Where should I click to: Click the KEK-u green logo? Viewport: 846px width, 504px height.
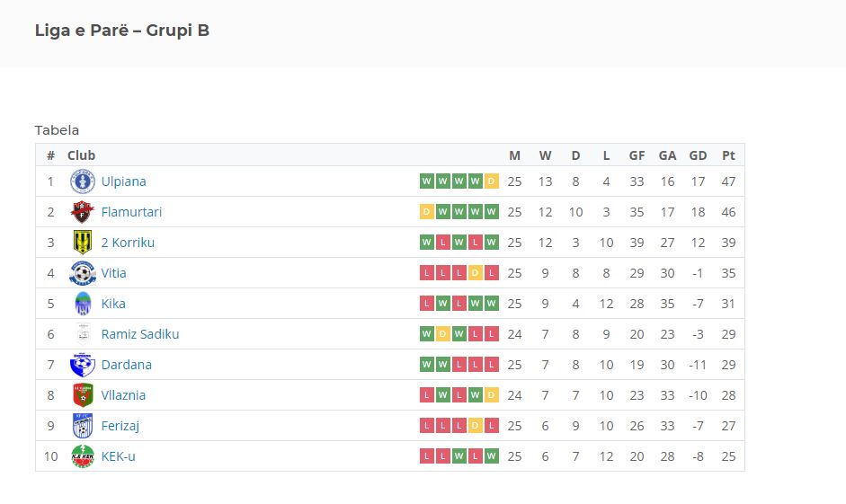[83, 456]
